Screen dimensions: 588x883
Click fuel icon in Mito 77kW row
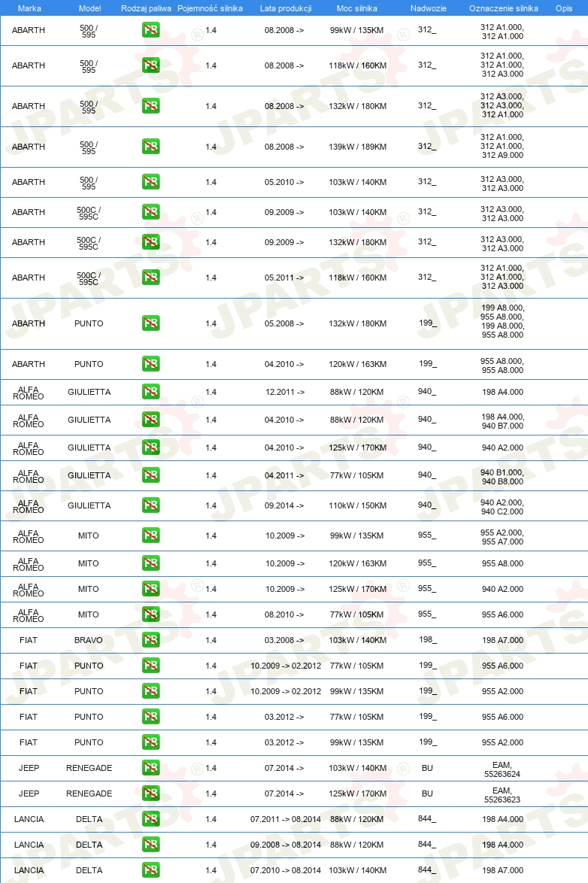(150, 614)
